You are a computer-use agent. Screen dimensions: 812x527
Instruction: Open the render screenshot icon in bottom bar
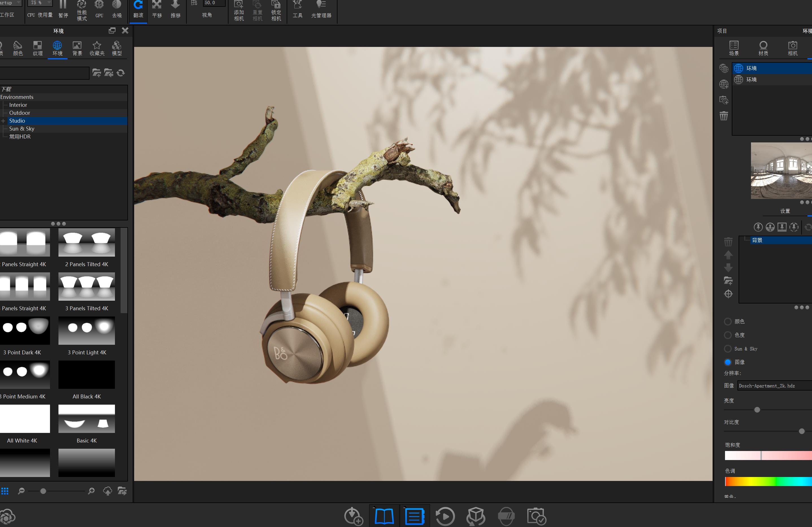(536, 516)
